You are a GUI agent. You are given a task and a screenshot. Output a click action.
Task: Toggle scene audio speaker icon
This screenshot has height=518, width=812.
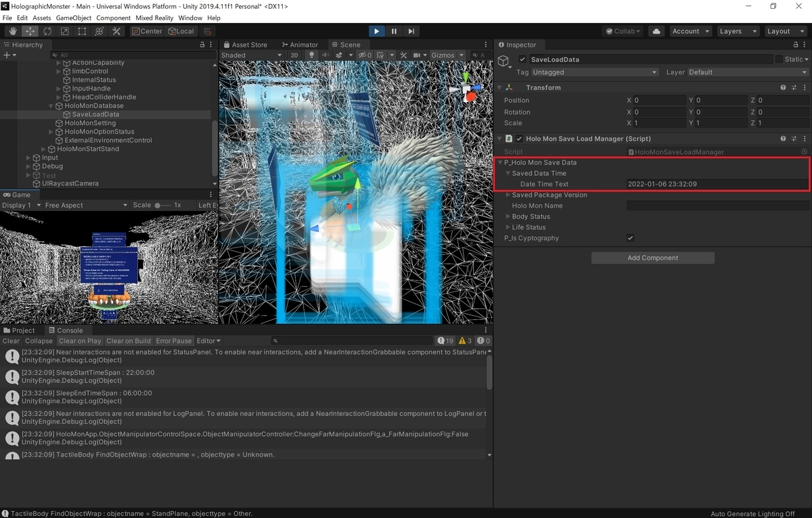pos(325,55)
